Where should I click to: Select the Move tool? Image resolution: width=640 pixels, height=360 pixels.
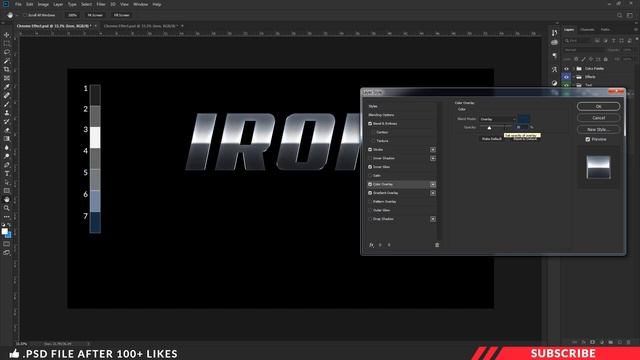click(x=7, y=35)
